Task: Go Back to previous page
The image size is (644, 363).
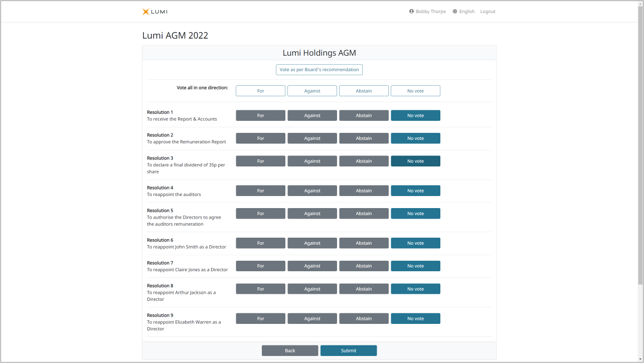Action: [290, 350]
